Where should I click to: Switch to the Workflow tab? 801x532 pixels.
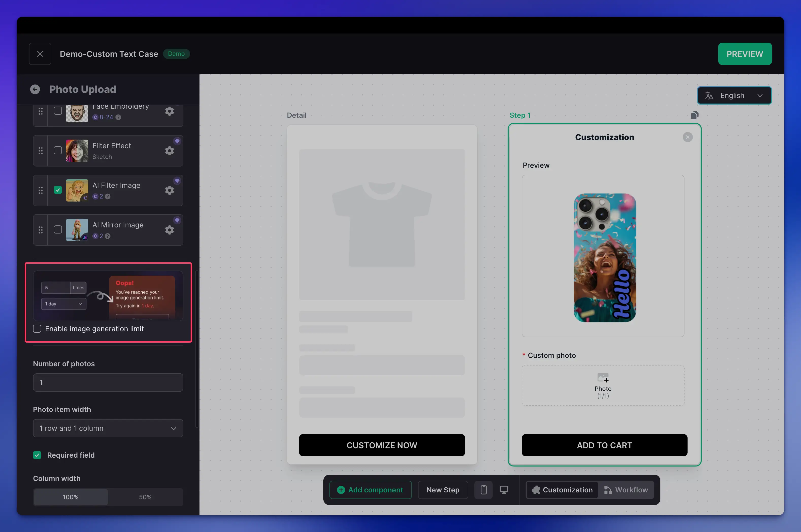click(626, 490)
